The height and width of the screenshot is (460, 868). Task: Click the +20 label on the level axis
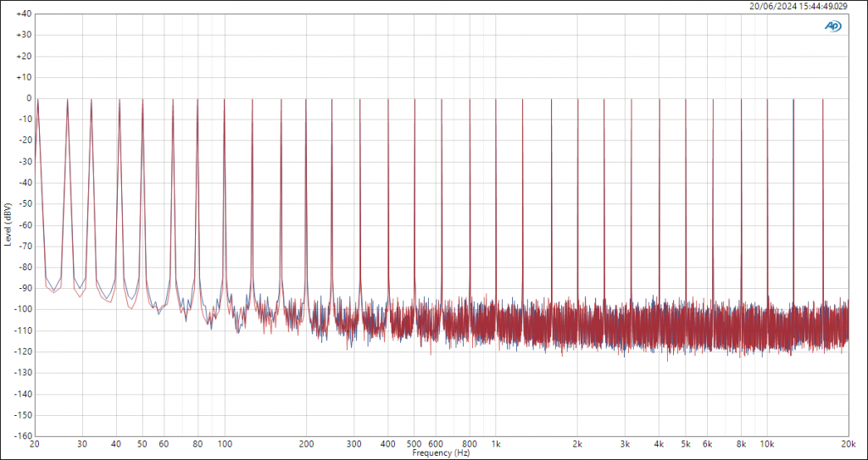pyautogui.click(x=23, y=56)
